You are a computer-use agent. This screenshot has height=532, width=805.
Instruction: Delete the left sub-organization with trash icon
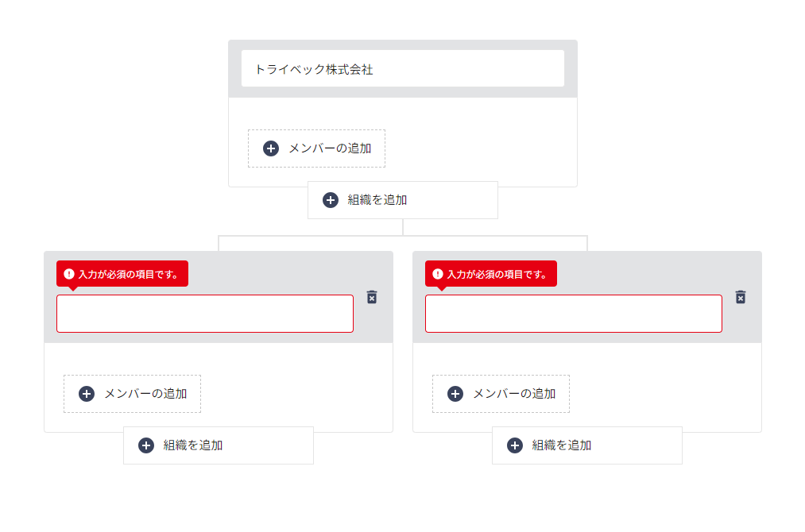372,297
